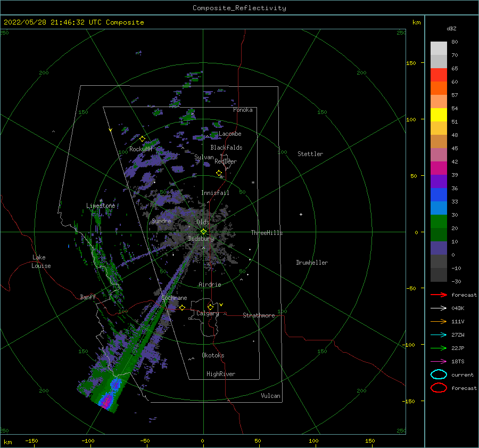Click the red forecast arrow in legend
Image resolution: width=479 pixels, height=448 pixels.
[439, 295]
